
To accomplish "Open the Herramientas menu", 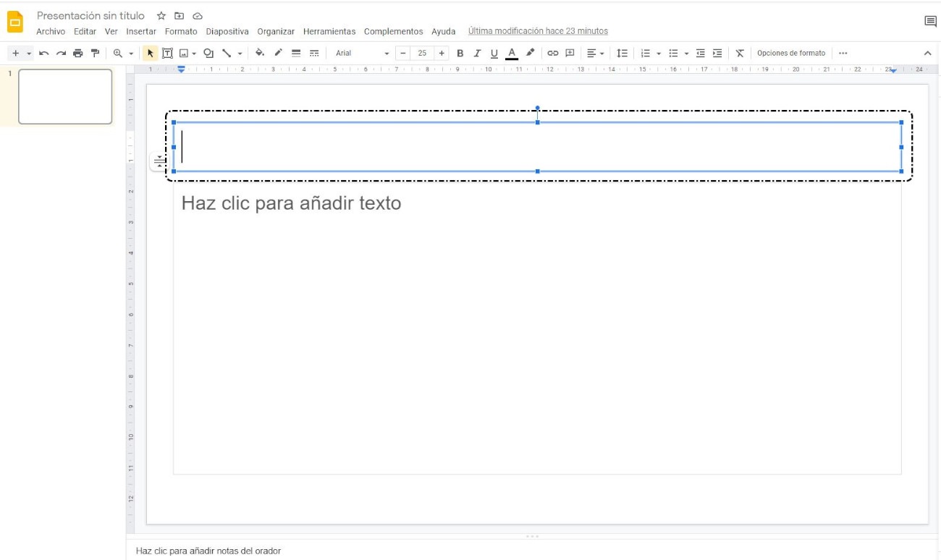I will tap(329, 32).
